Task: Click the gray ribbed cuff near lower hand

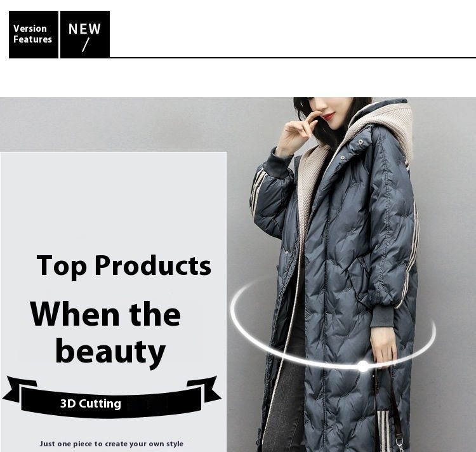Action: 382,316
